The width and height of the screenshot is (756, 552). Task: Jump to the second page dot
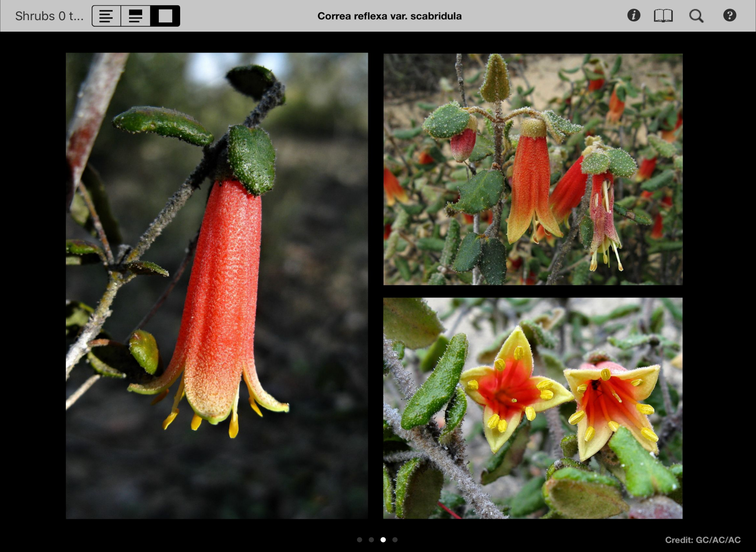click(371, 539)
